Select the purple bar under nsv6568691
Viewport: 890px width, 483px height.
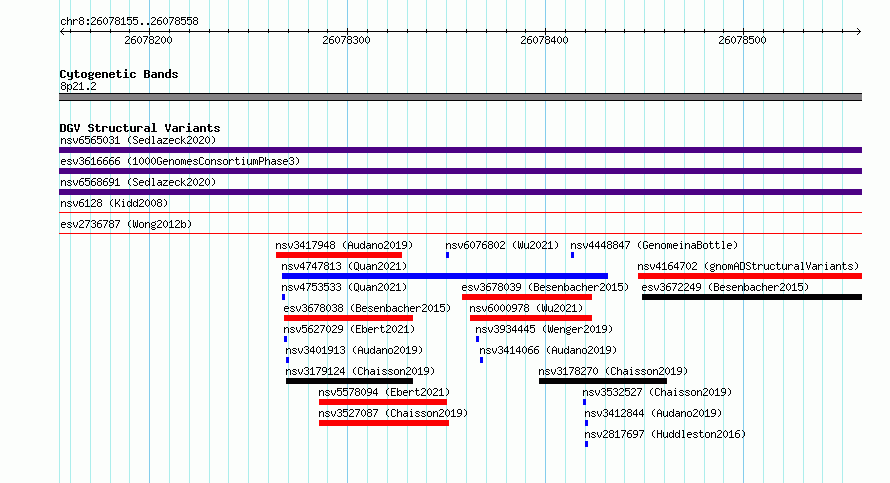point(460,192)
